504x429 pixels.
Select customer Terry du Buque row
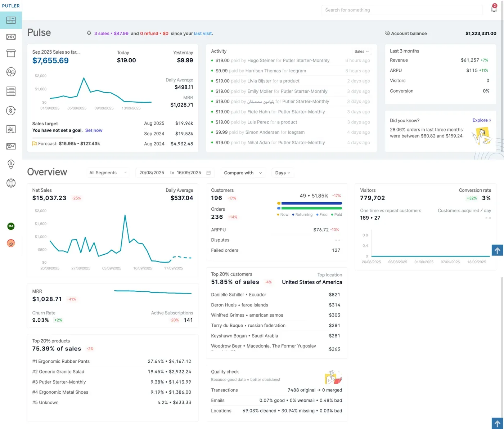276,326
